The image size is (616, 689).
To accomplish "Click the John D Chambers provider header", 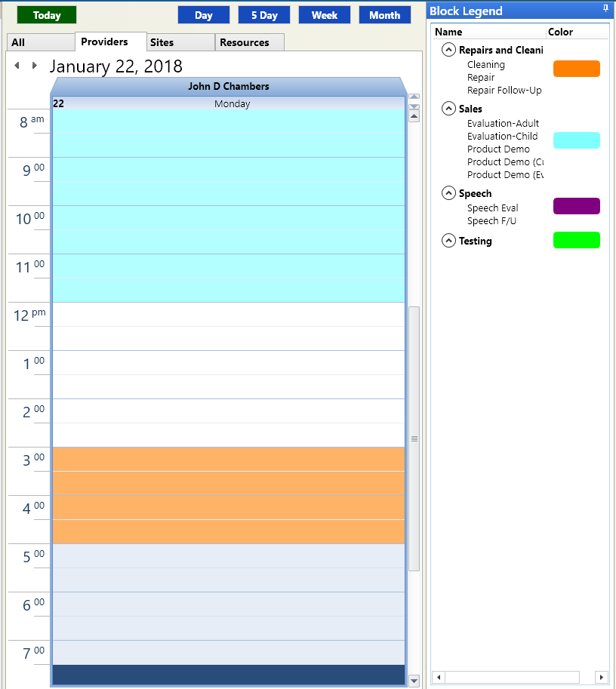I will 228,86.
